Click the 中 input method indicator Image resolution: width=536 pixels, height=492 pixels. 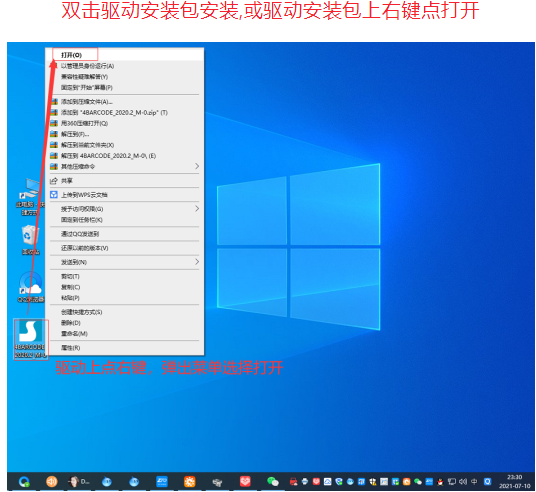pos(474,482)
